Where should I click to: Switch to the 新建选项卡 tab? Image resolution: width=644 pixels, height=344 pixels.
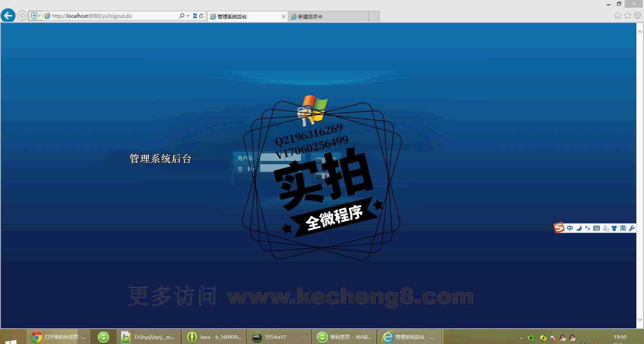pos(328,16)
